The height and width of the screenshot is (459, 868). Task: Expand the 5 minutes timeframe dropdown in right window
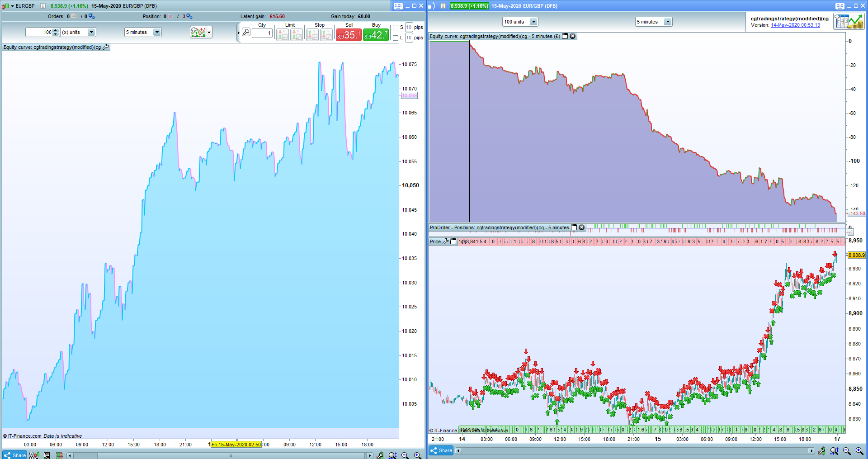point(668,22)
